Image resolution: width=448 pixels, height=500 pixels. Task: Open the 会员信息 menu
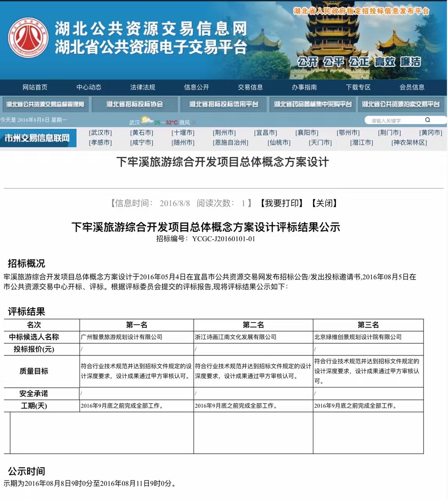point(412,87)
